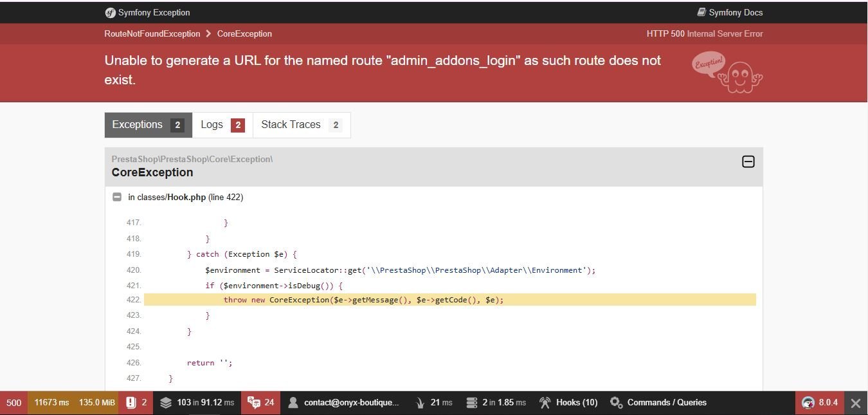Click the line 420 ServiceLocator::get code

coord(401,270)
